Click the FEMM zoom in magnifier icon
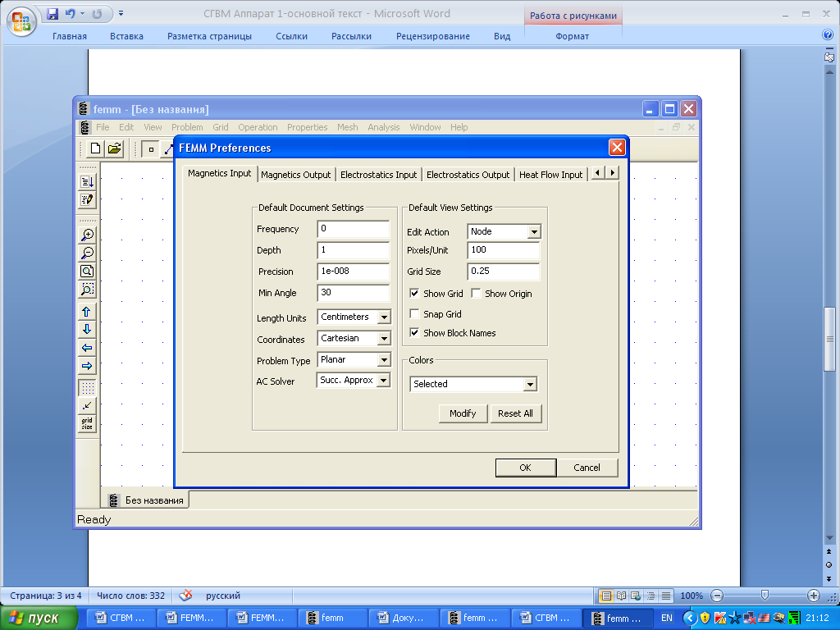Screen dimensions: 840x630 [x=87, y=235]
